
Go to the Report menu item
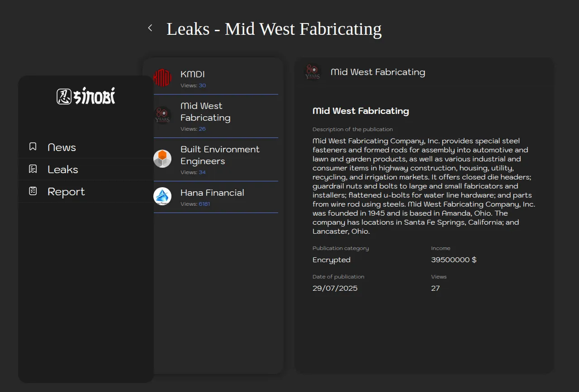tap(66, 192)
